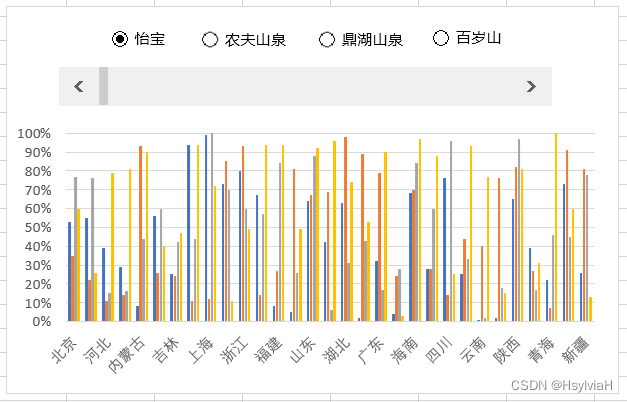Click the 吉林 axis label

pyautogui.click(x=166, y=350)
